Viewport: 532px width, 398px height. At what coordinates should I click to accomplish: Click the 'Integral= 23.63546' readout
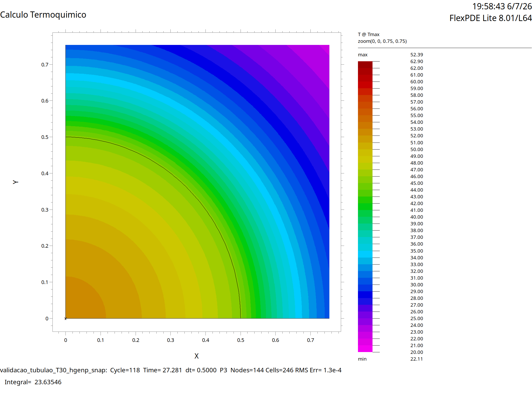point(33,382)
